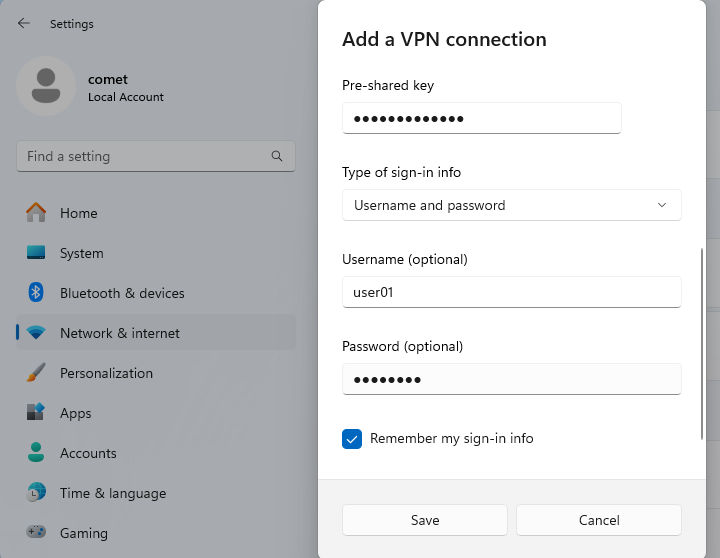
Task: Focus the Username (optional) field
Action: (512, 292)
